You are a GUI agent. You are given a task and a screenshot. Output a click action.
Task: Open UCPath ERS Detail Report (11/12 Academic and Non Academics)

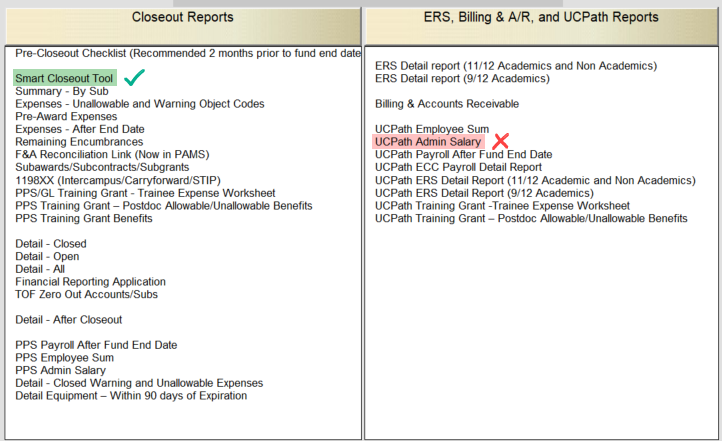coord(535,180)
